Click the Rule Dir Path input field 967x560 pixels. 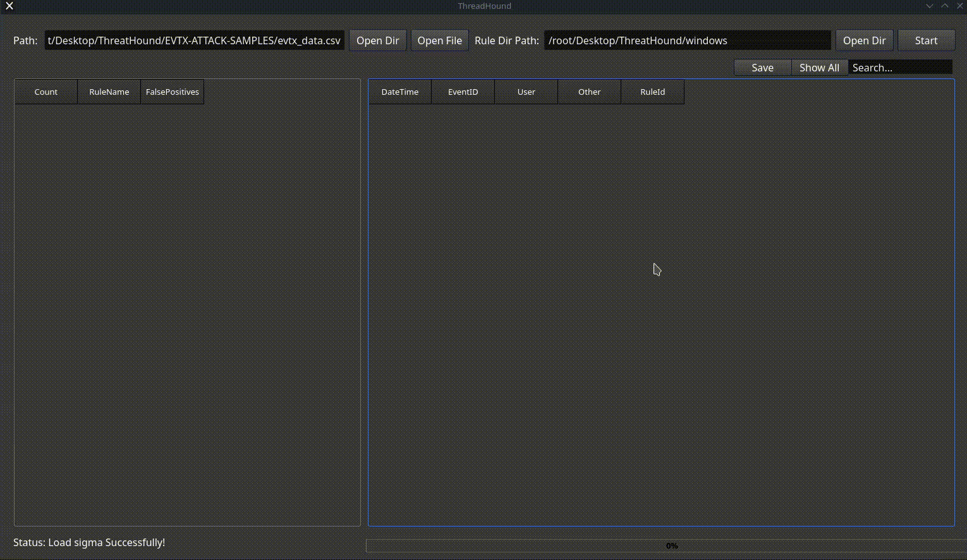[x=688, y=40]
